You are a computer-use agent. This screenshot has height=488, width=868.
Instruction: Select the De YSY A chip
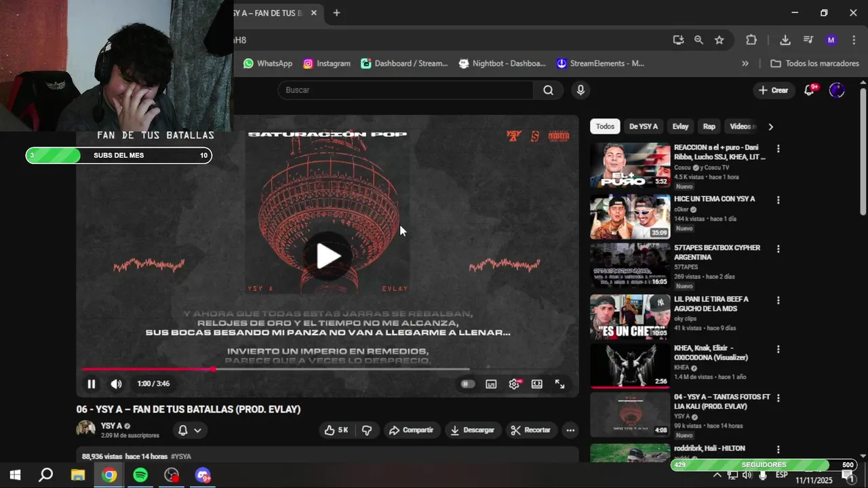(643, 127)
